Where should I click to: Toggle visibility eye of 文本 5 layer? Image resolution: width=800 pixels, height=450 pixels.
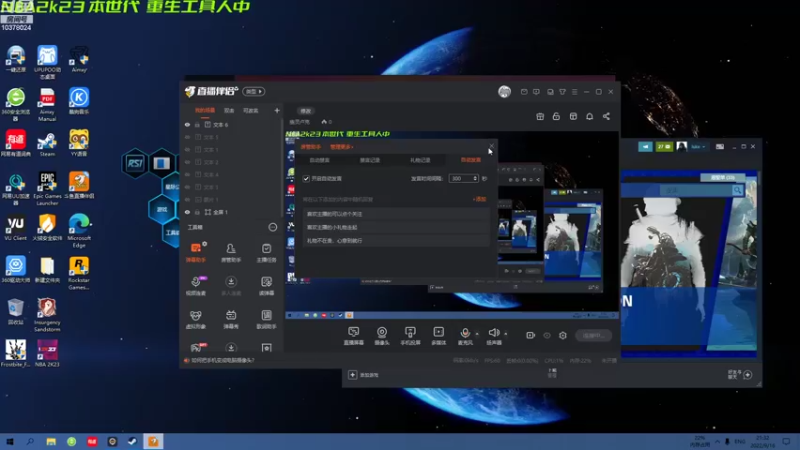point(187,137)
